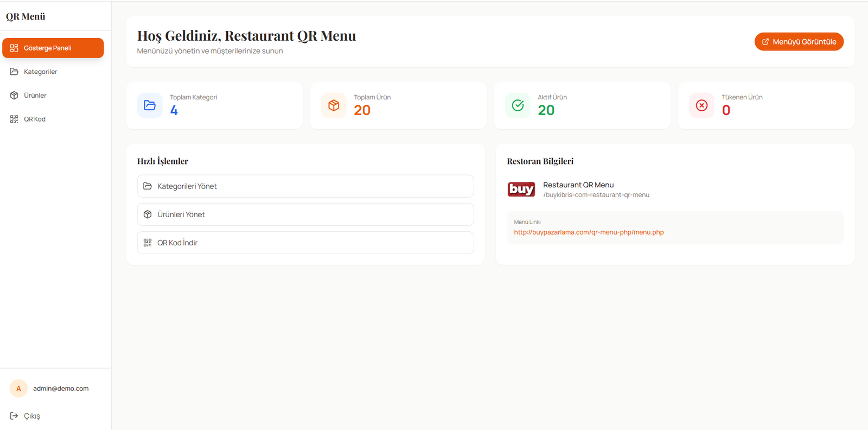The width and height of the screenshot is (868, 430).
Task: Click the red X Tükenen Ürün icon
Action: [701, 105]
